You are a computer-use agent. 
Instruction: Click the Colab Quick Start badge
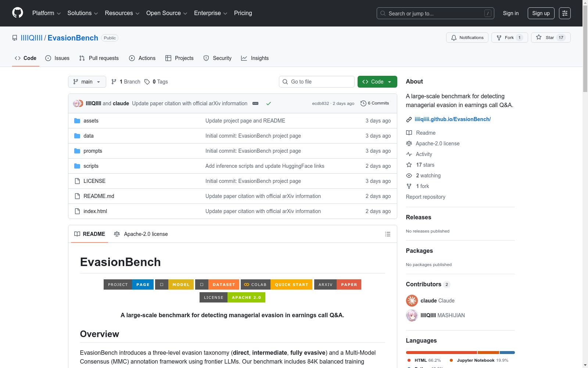click(276, 284)
